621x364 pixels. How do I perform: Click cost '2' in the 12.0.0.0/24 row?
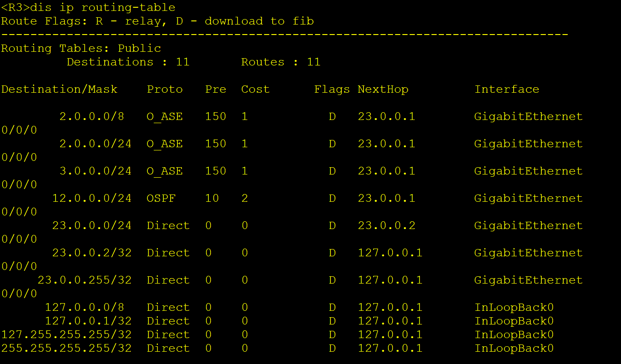tap(245, 199)
